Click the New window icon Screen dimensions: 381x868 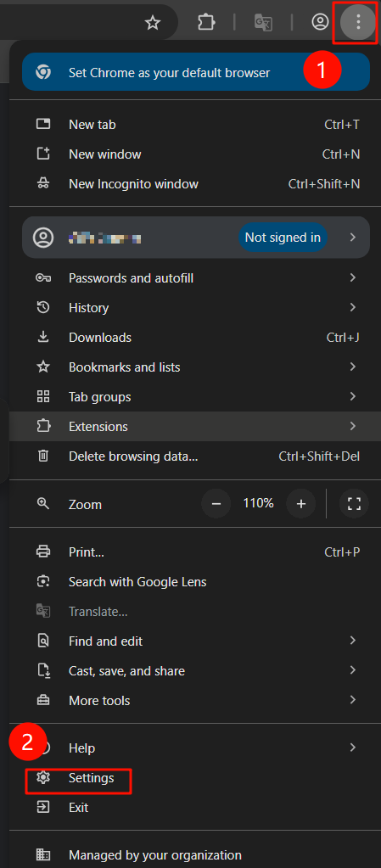tap(43, 154)
